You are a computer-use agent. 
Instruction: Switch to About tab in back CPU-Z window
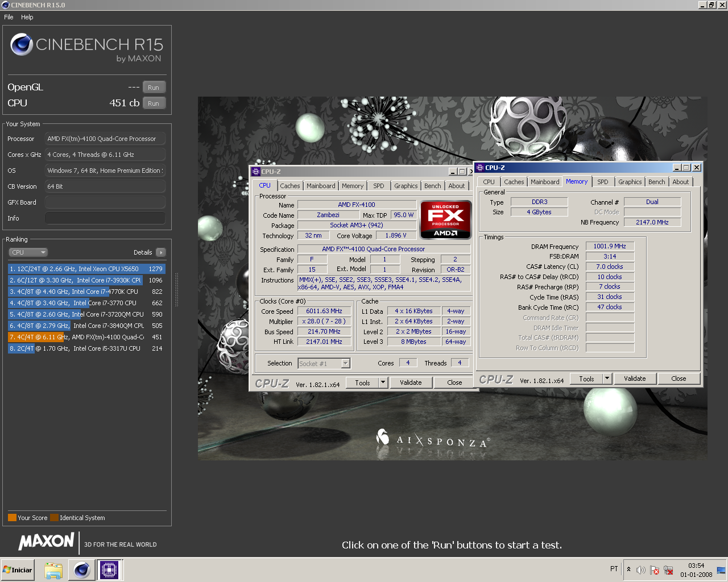pyautogui.click(x=457, y=186)
